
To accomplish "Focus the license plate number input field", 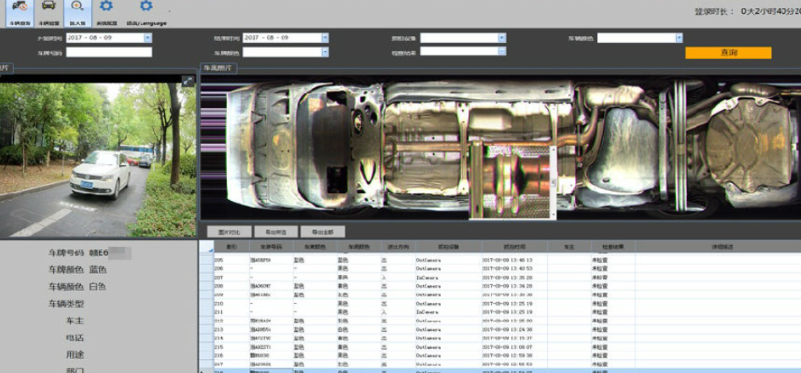I will tap(109, 52).
